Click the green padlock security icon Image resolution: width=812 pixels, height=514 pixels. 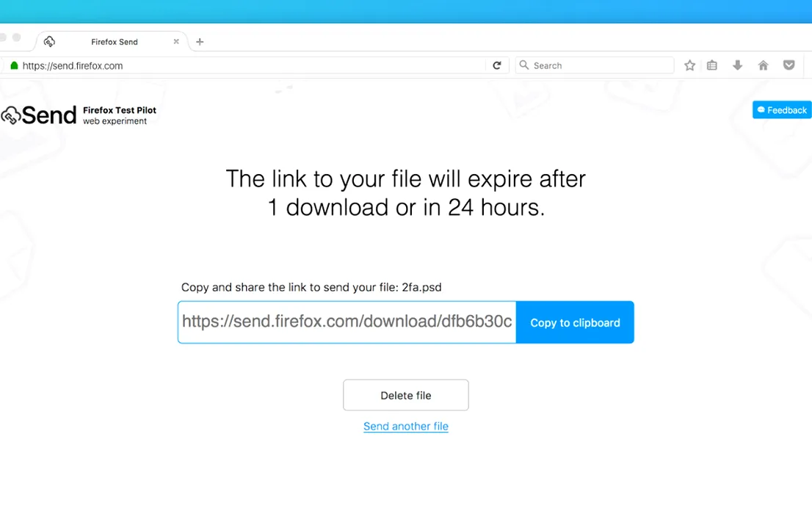[14, 65]
